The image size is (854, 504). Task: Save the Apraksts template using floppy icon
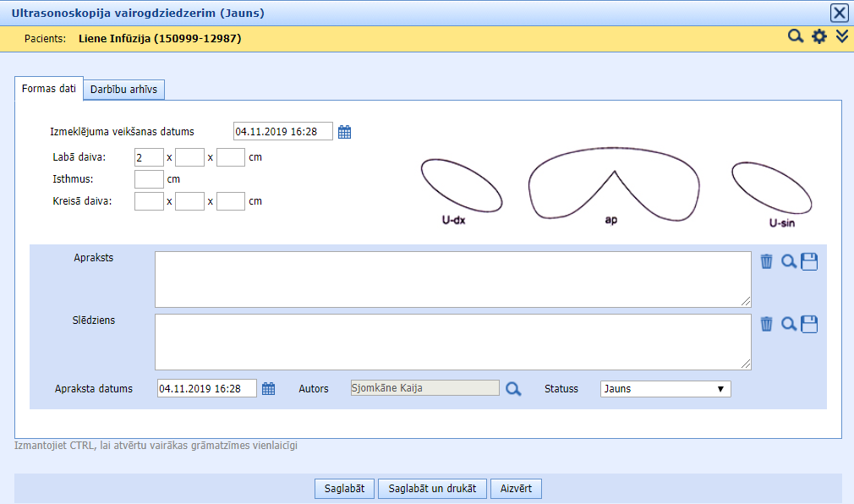(x=809, y=261)
